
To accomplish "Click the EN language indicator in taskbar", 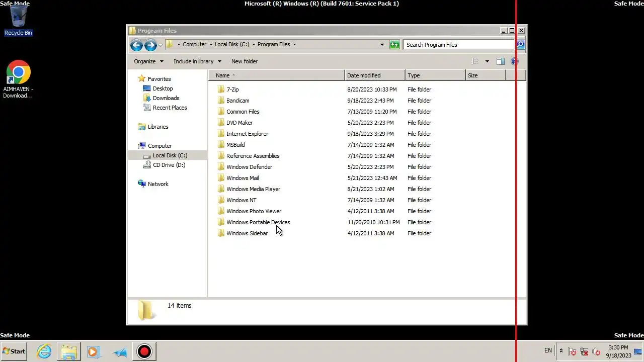I will (548, 350).
